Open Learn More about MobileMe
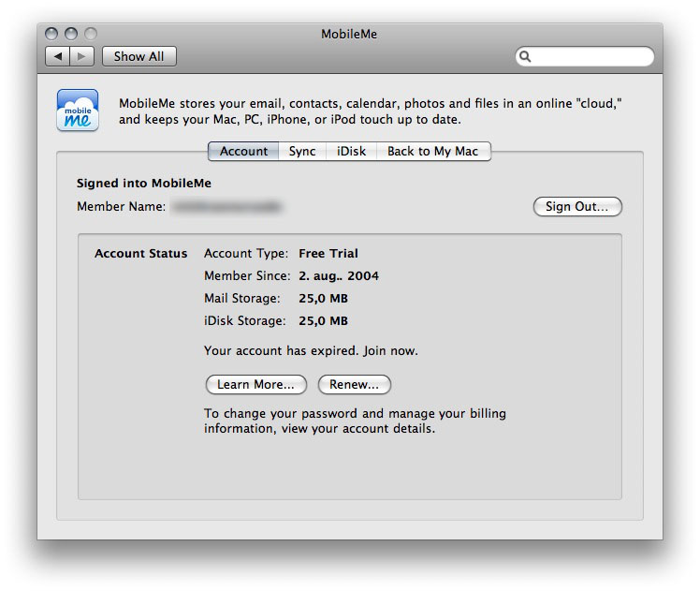Viewport: 700px width, 591px height. [x=255, y=385]
